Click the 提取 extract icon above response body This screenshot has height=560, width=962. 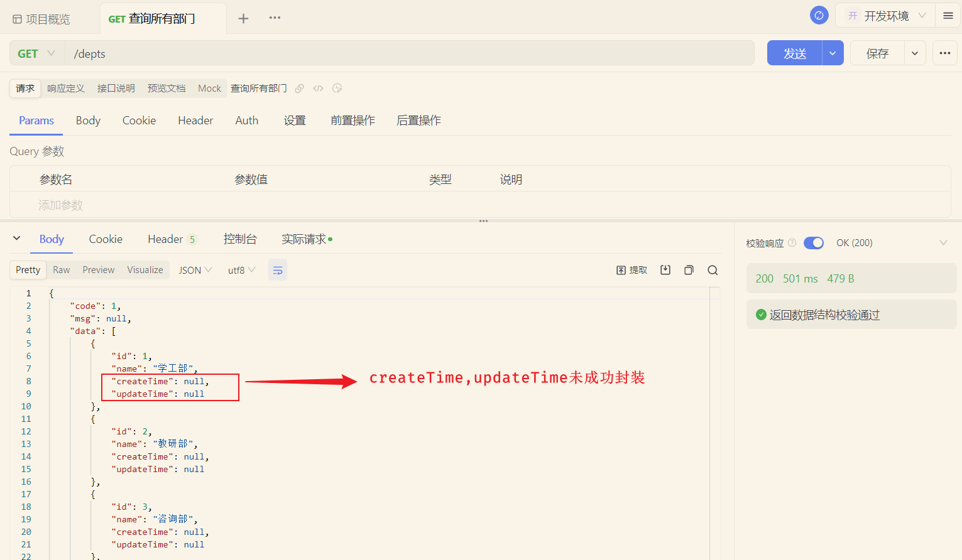coord(631,269)
